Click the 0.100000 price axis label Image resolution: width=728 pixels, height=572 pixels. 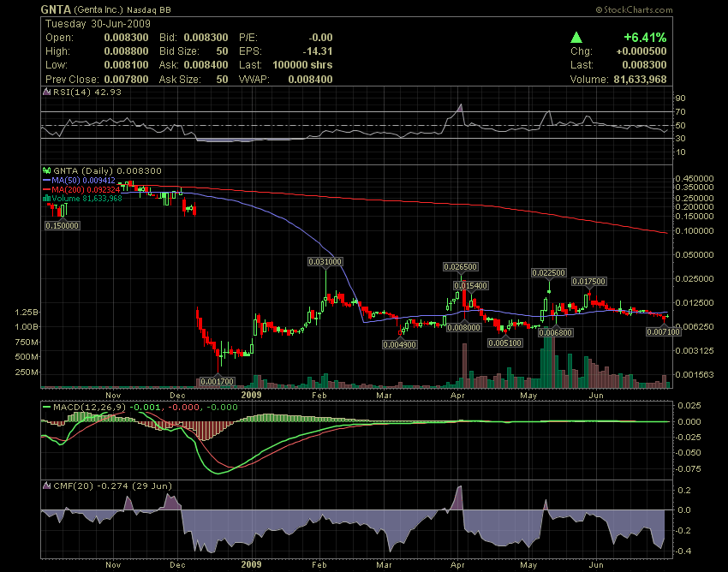pyautogui.click(x=695, y=230)
